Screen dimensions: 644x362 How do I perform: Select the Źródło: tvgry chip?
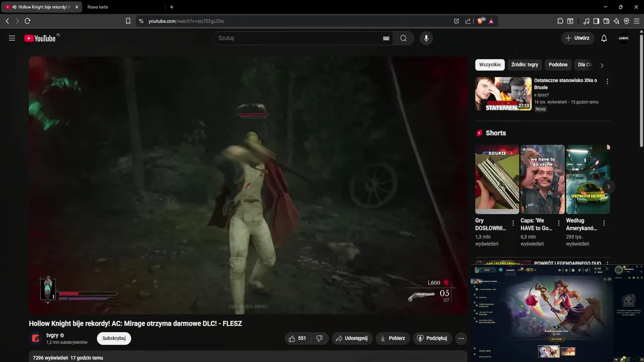tap(525, 65)
